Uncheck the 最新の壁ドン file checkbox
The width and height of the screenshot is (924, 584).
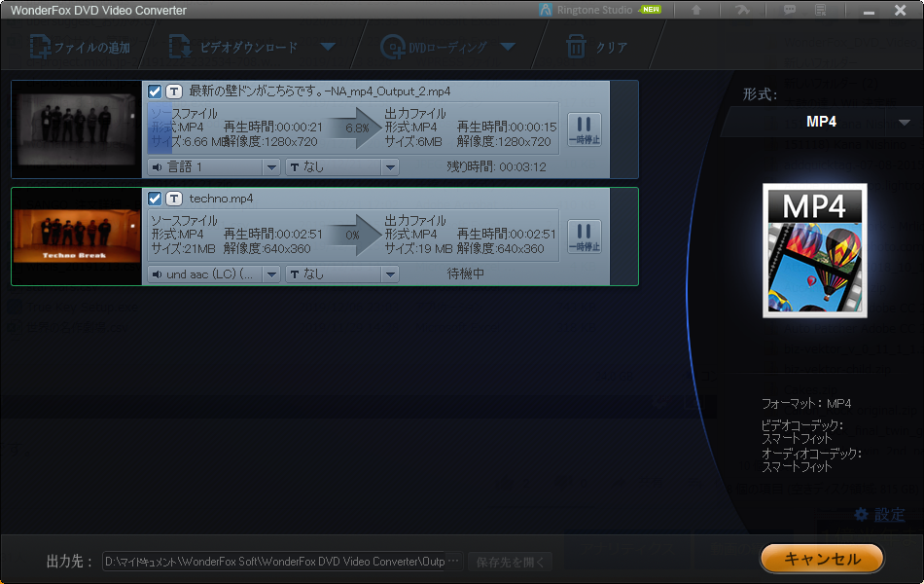(x=154, y=91)
